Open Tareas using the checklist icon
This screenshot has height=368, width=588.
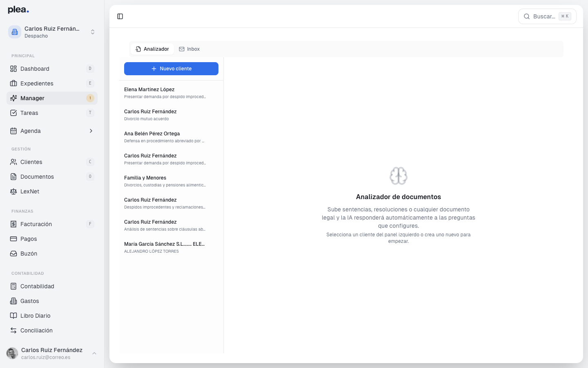coord(13,113)
